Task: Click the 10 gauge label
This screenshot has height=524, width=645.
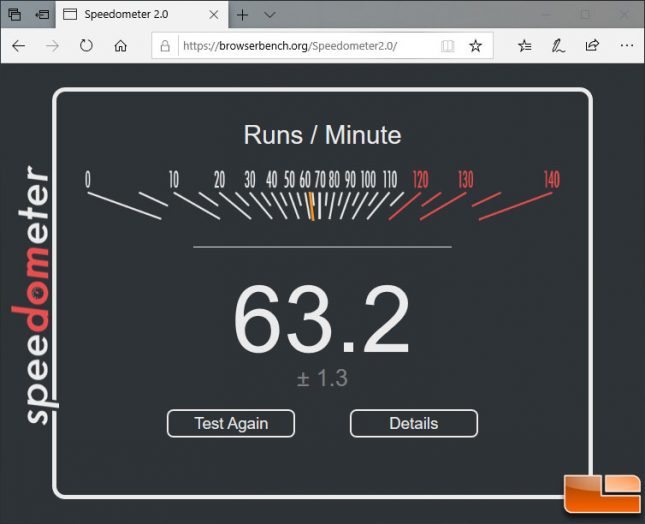Action: pos(174,180)
